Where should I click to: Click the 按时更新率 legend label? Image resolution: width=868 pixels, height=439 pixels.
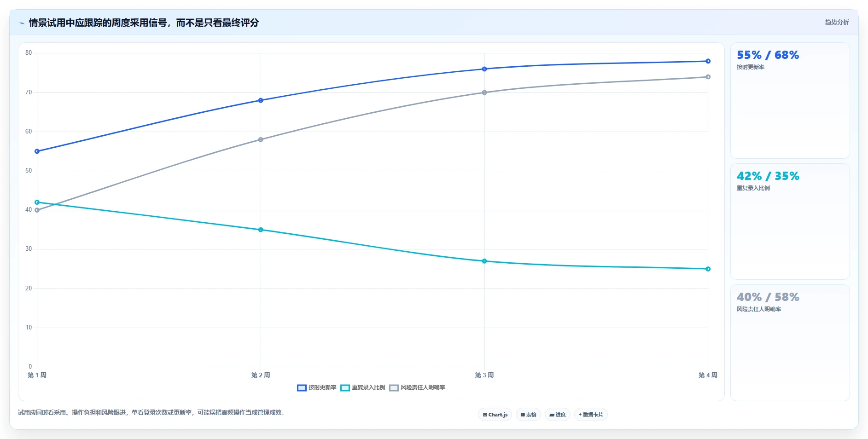[x=322, y=387]
